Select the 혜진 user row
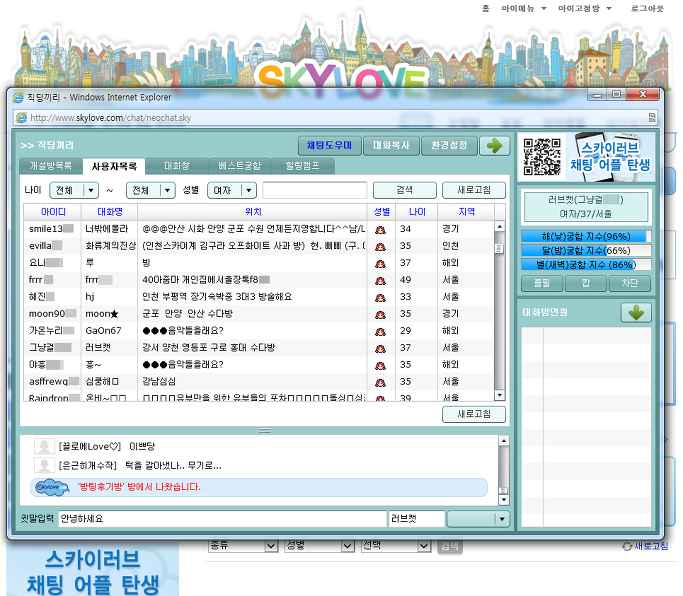 click(x=259, y=297)
